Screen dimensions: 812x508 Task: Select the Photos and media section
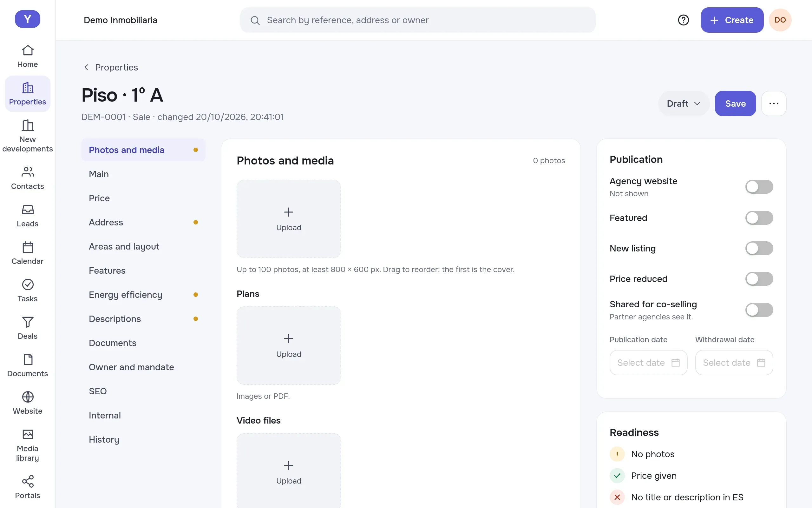click(143, 150)
